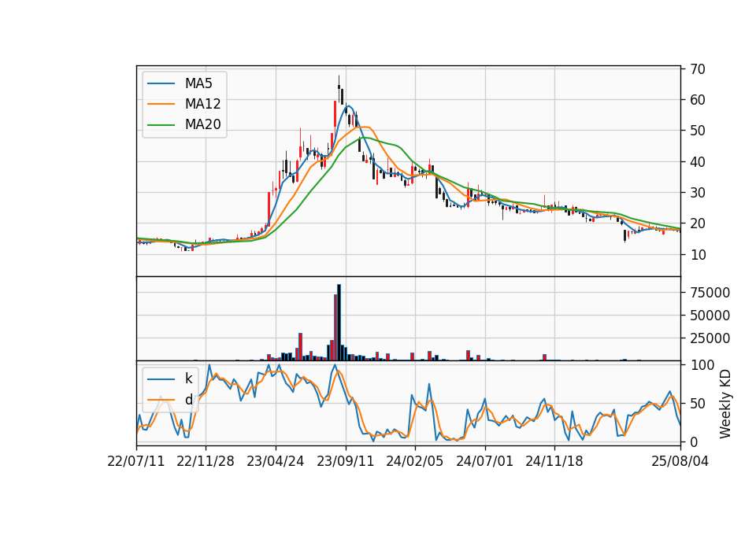This screenshot has width=756, height=543.
Task: Click the 25000 volume axis label
Action: pyautogui.click(x=710, y=338)
